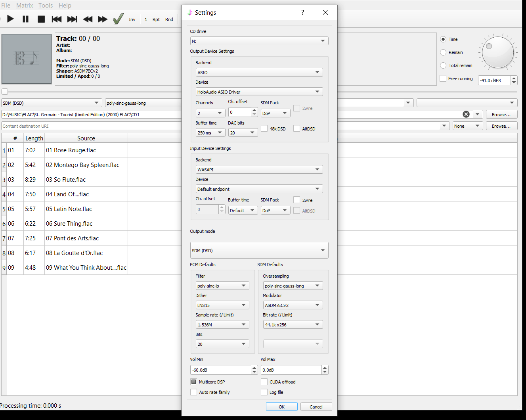Increase the Vol Max spinner value
Image resolution: width=526 pixels, height=420 pixels.
click(x=325, y=368)
